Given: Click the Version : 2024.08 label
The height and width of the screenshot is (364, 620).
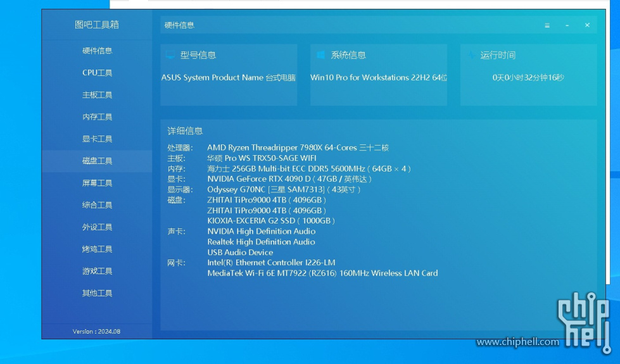Looking at the screenshot, I should tap(96, 332).
